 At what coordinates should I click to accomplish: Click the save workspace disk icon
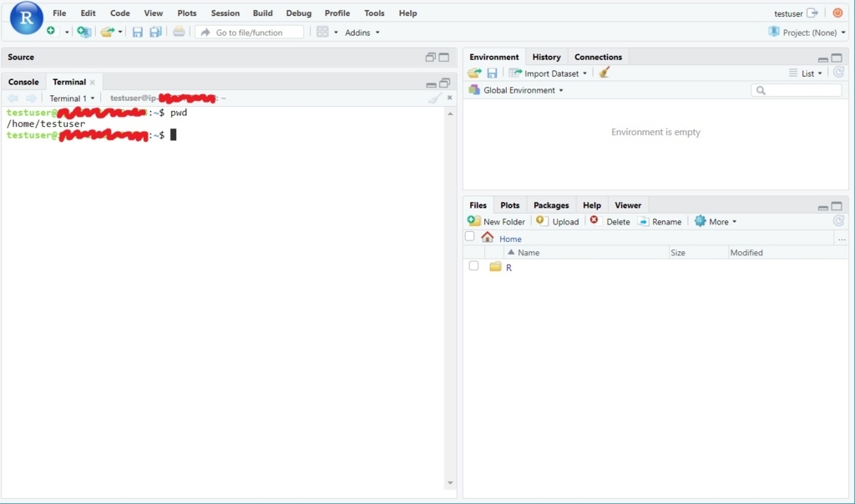click(492, 73)
